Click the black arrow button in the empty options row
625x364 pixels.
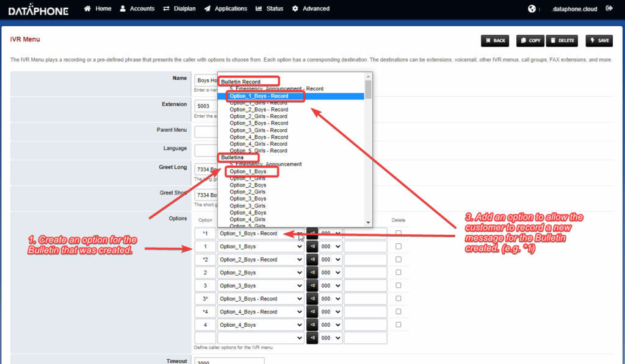click(312, 338)
